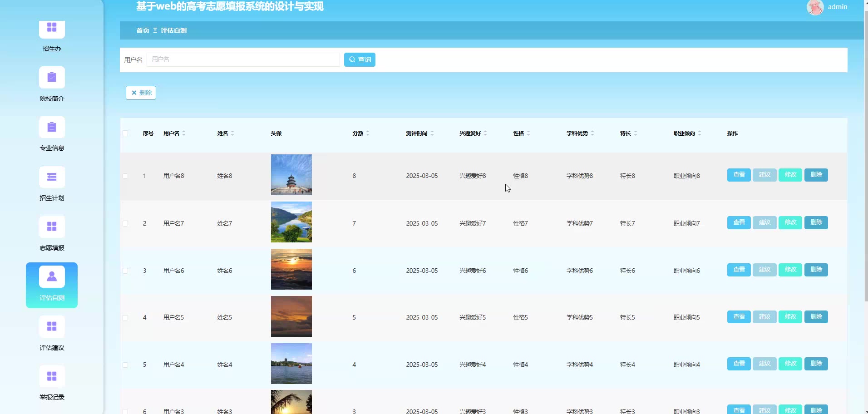
Task: Click 建议 for 用户名4 row
Action: (x=765, y=364)
